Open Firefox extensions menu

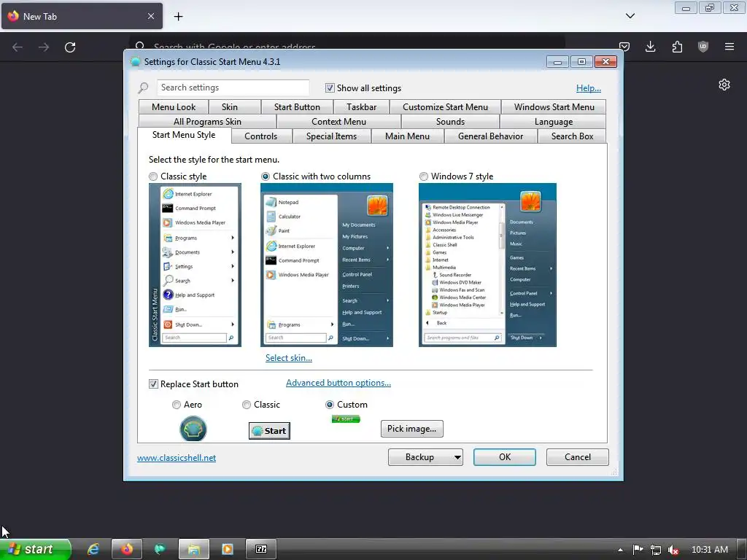tap(677, 47)
